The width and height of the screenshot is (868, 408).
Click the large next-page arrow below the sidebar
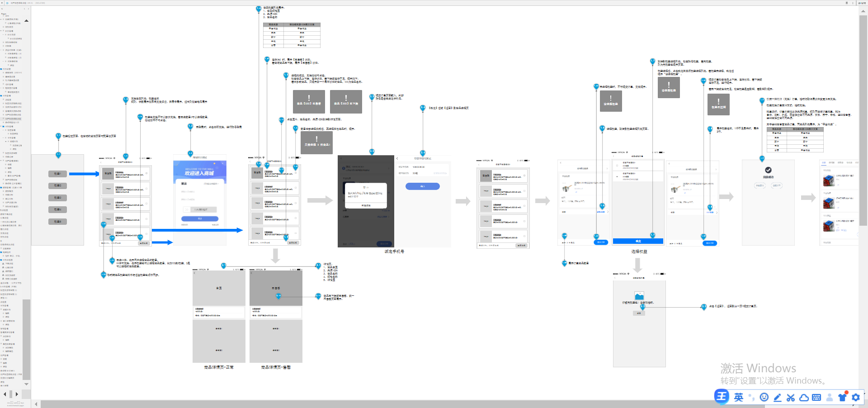click(x=17, y=394)
